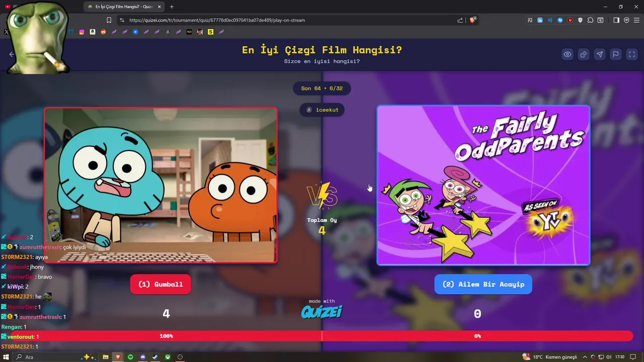Open a new browser tab
The image size is (644, 362).
(172, 7)
